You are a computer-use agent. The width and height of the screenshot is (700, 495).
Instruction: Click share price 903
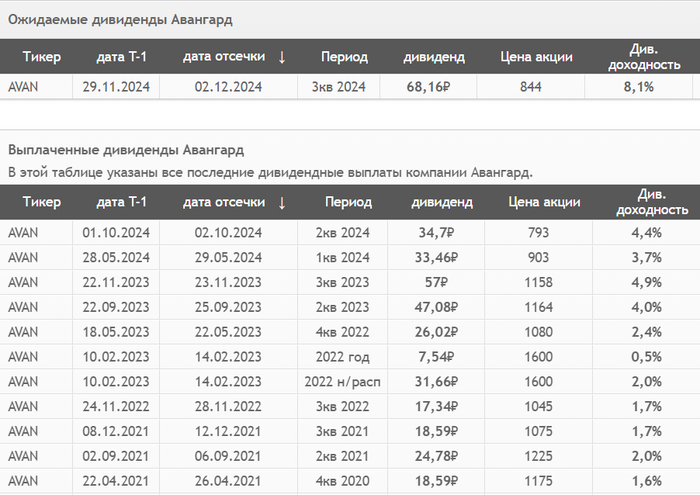(538, 258)
